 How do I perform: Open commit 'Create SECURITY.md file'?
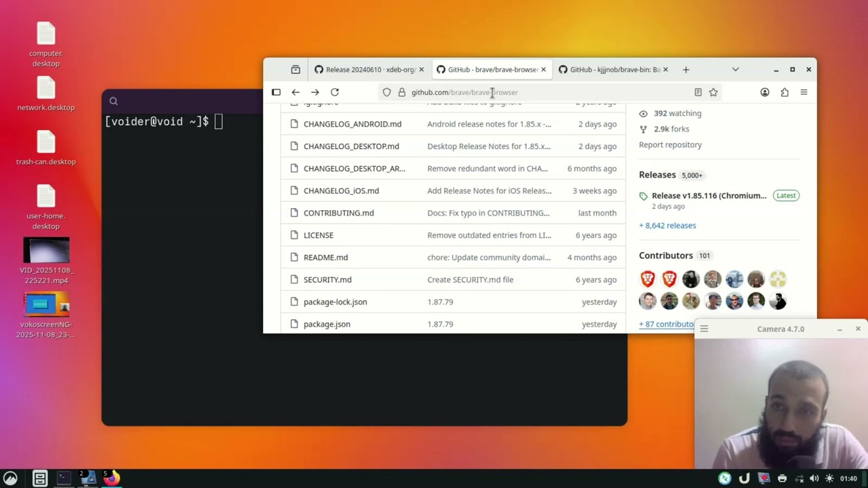click(x=470, y=279)
